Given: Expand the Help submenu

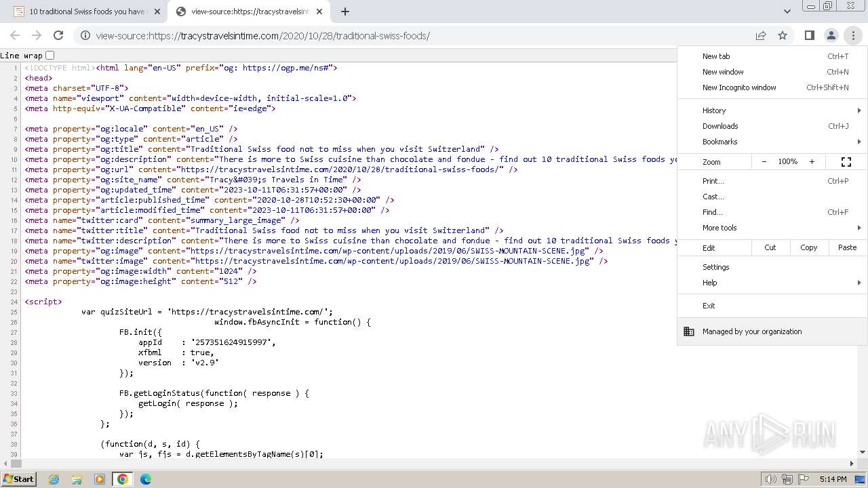Looking at the screenshot, I should [772, 283].
